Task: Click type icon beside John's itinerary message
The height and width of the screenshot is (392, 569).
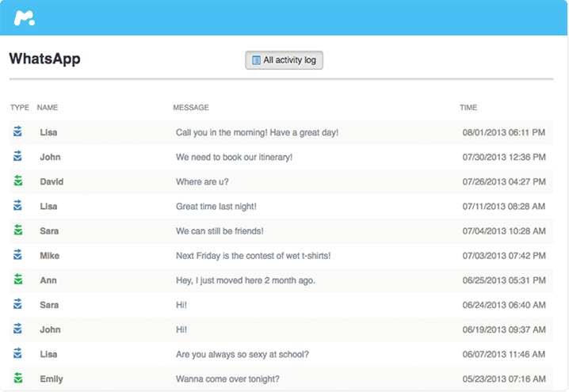Action: coord(17,157)
